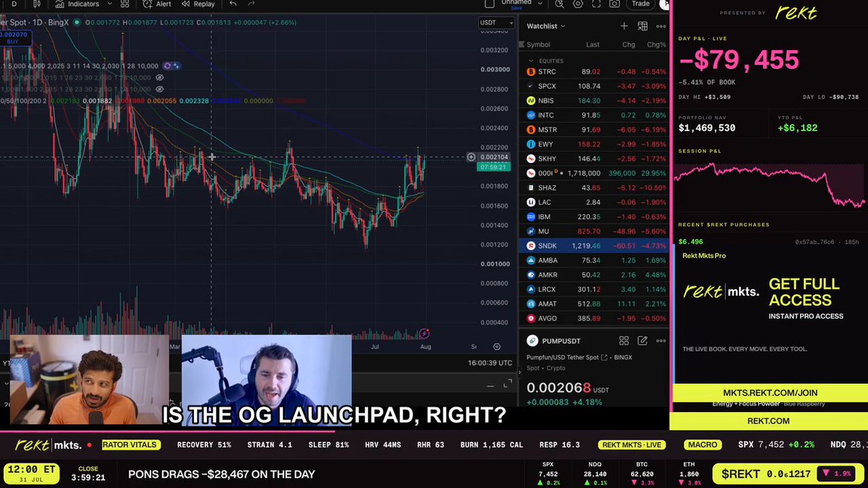Screen dimensions: 868x488
Task: Open the Watchlist three-dot more menu
Action: tap(660, 26)
